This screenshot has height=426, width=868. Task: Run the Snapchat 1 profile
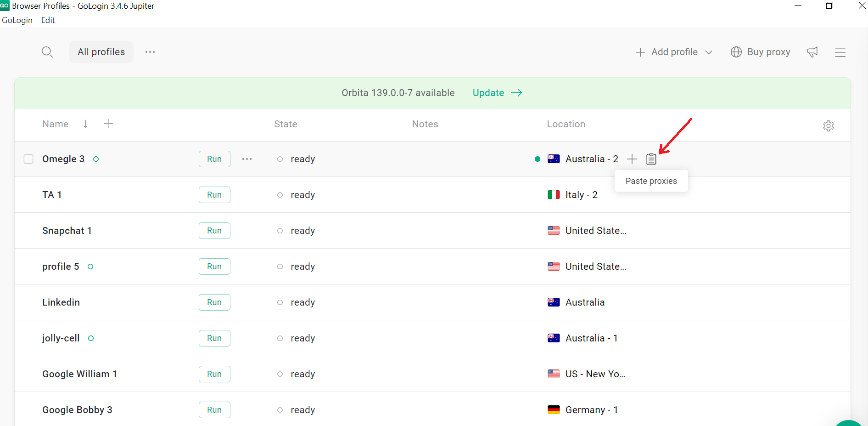coord(214,231)
